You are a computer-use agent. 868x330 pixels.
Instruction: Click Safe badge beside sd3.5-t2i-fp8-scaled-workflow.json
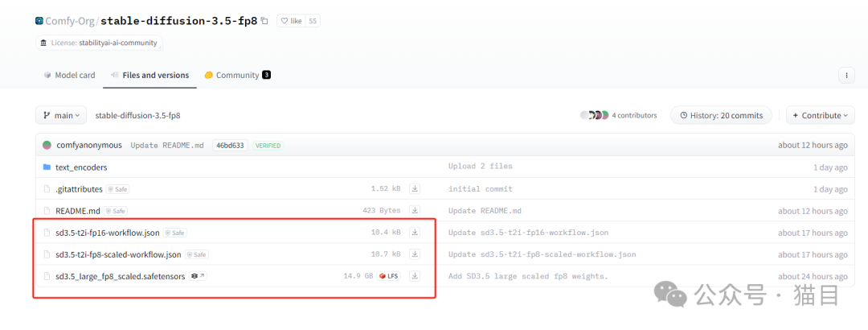(197, 254)
